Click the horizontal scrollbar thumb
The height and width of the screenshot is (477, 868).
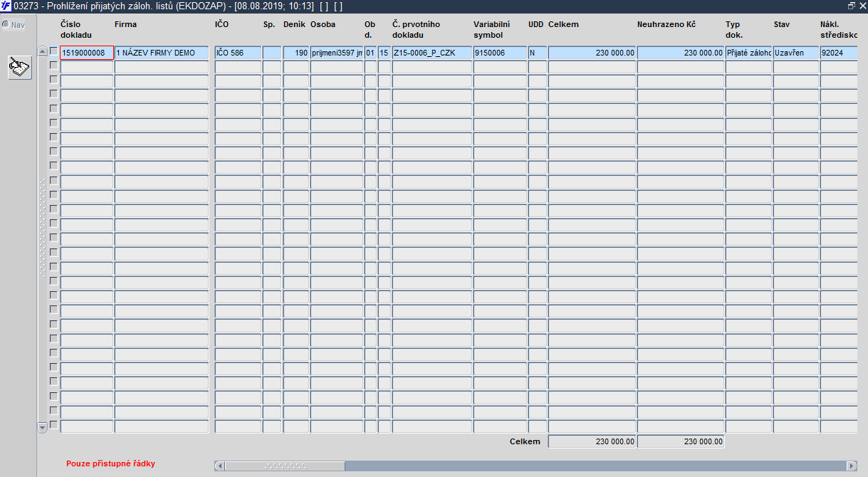coord(285,466)
